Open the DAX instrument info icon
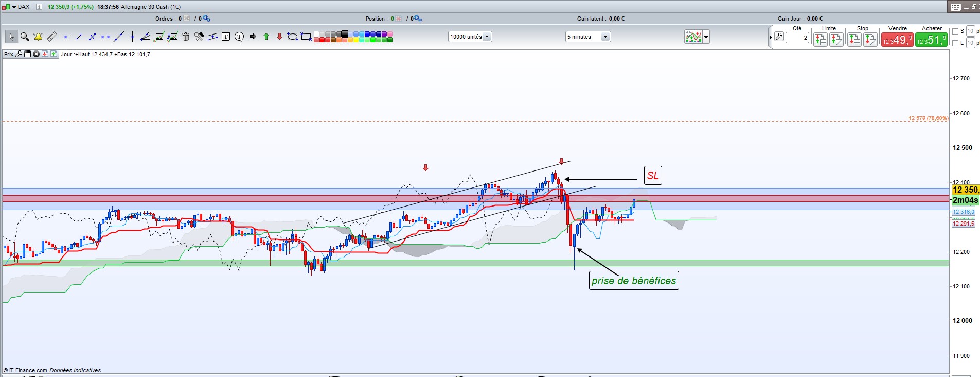This screenshot has height=377, width=980. [x=39, y=7]
